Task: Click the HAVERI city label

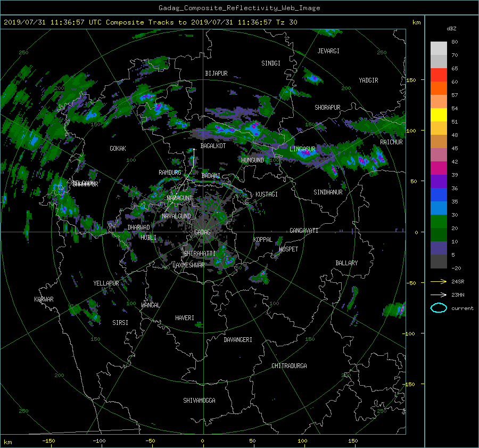Action: [185, 318]
